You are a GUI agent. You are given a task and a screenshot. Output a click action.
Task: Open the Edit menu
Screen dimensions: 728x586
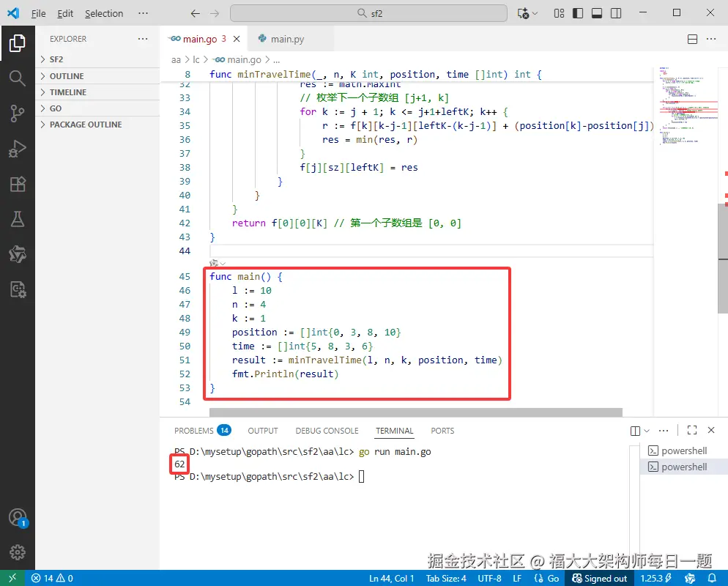tap(65, 13)
